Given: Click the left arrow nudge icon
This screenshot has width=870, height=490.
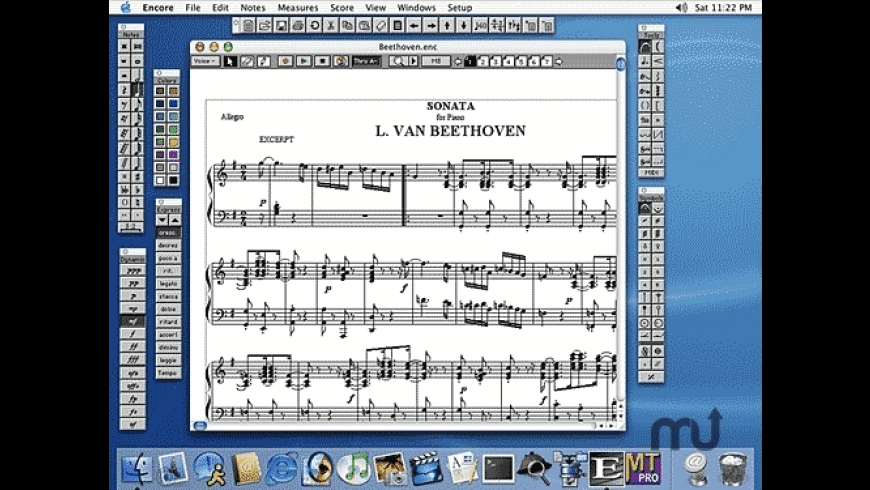Looking at the screenshot, I should click(414, 26).
